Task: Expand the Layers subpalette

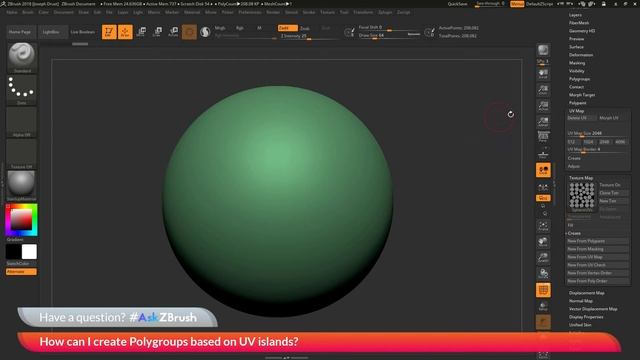Action: (x=575, y=15)
